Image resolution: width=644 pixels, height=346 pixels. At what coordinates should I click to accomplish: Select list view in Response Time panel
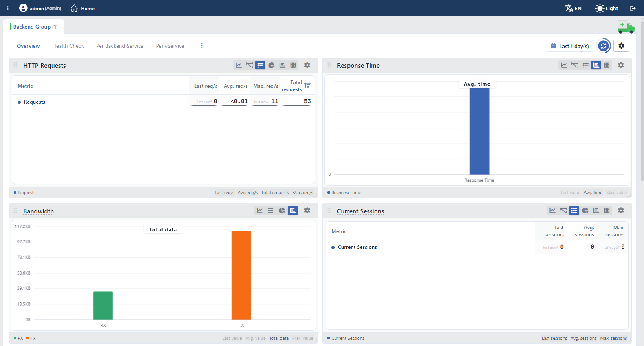[586, 65]
